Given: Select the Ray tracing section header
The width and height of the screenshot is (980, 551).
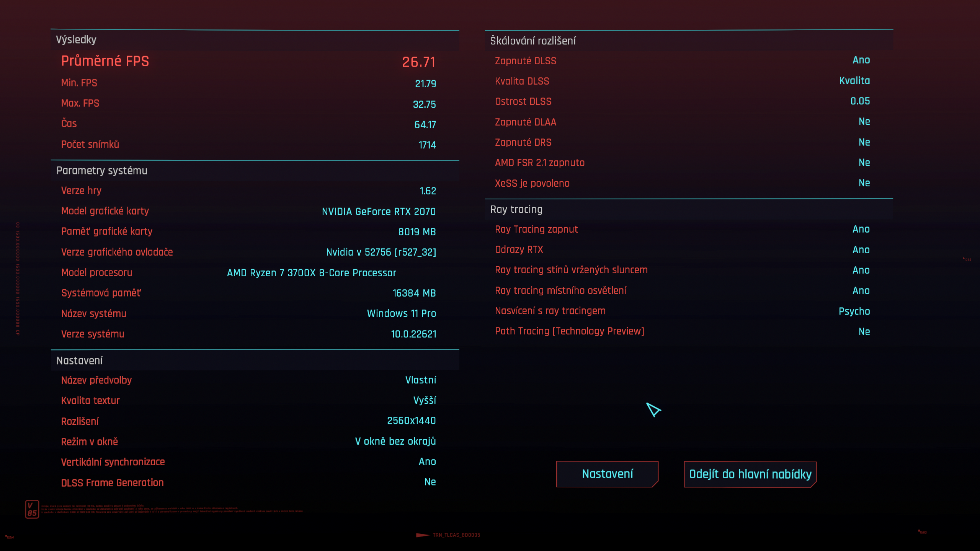Looking at the screenshot, I should (x=516, y=209).
